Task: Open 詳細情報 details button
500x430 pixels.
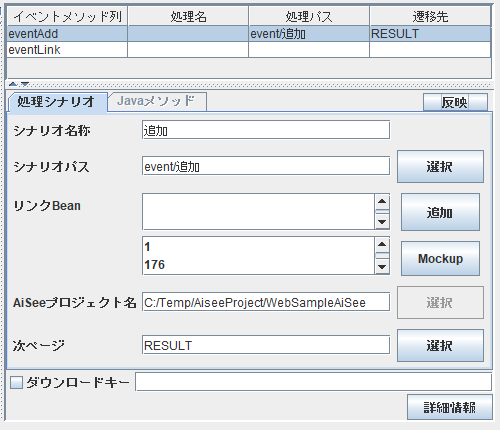Action: [450, 407]
